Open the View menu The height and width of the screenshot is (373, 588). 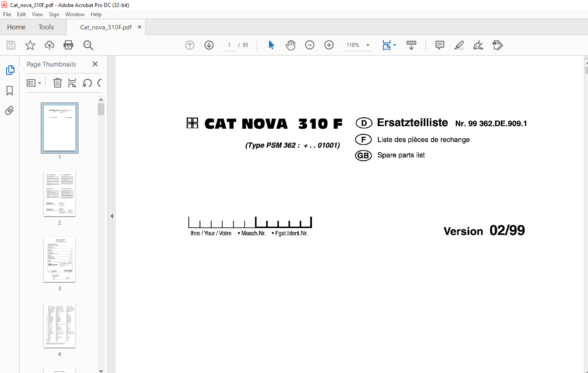point(38,14)
